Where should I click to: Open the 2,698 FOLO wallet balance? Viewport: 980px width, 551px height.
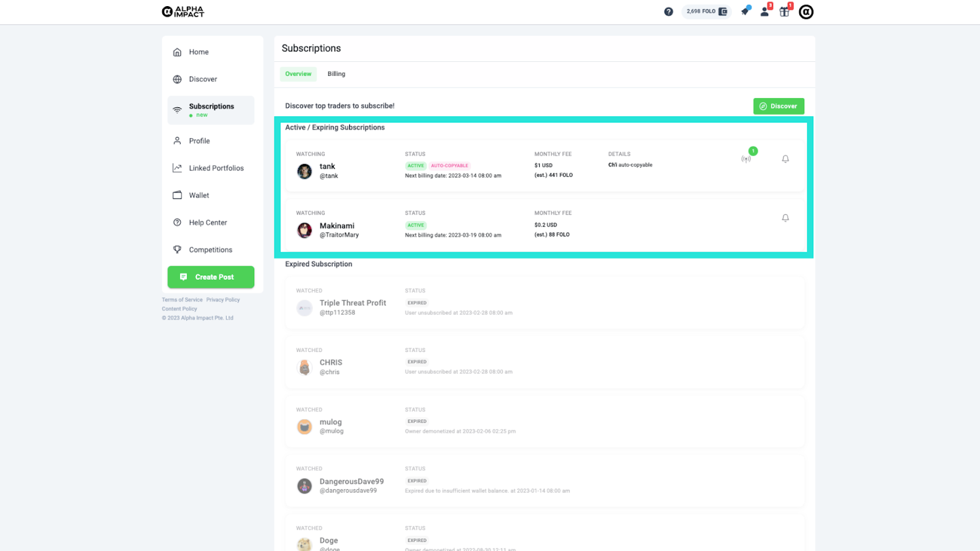coord(706,12)
